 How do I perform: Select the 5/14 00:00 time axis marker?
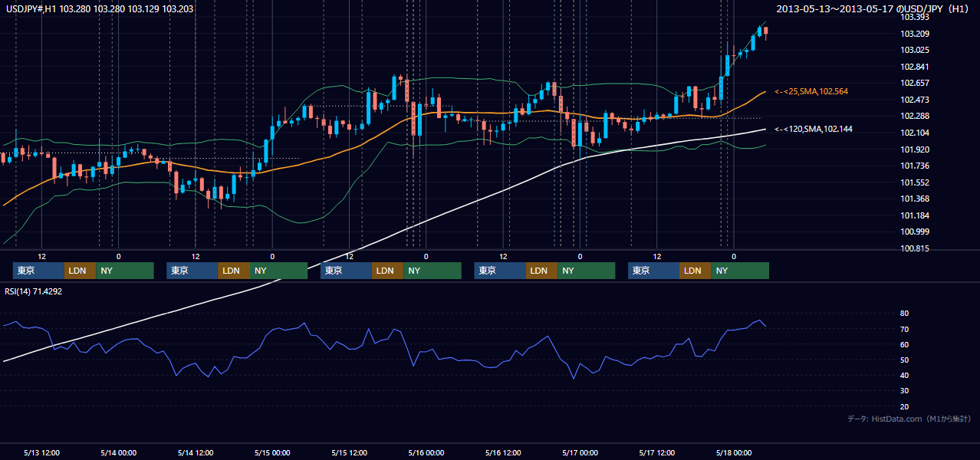(x=119, y=452)
